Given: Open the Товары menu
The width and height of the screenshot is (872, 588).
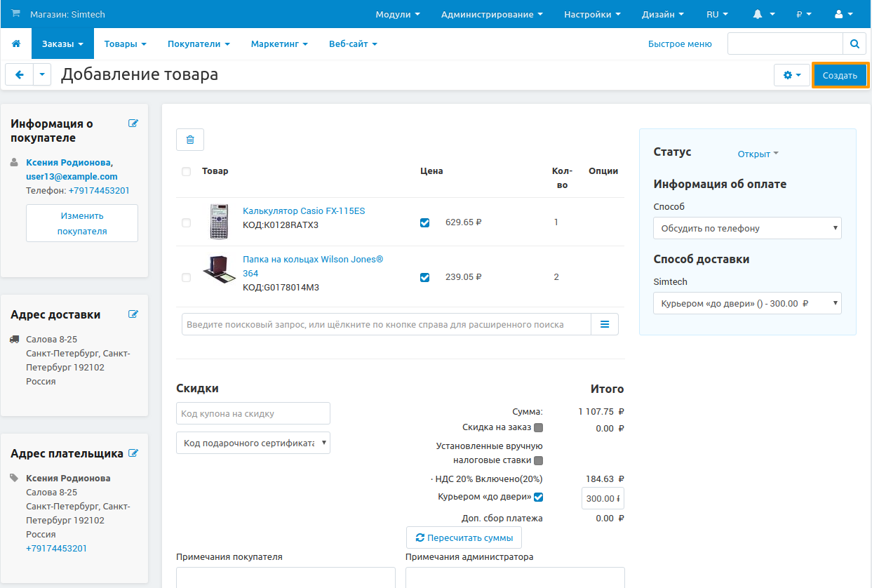Looking at the screenshot, I should coord(125,44).
